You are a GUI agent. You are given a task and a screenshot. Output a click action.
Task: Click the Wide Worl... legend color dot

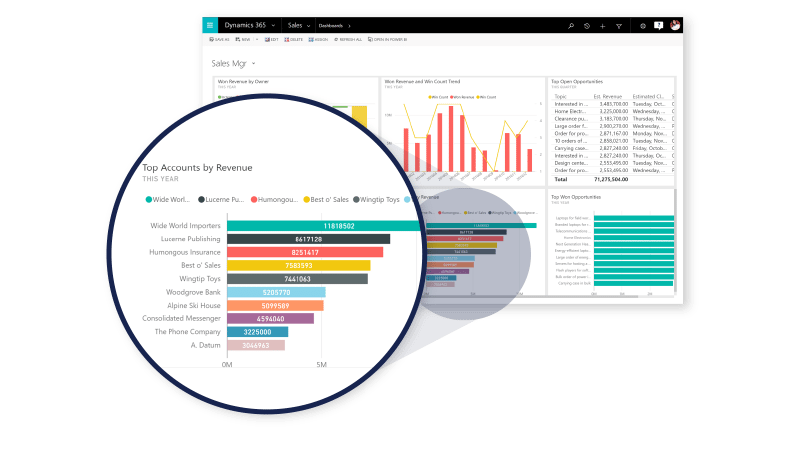point(148,199)
